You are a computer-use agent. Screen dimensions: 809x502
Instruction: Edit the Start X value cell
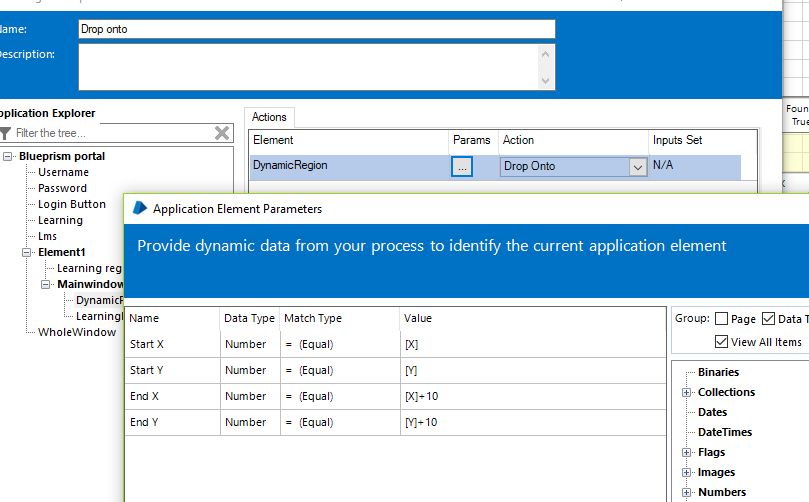click(x=532, y=344)
